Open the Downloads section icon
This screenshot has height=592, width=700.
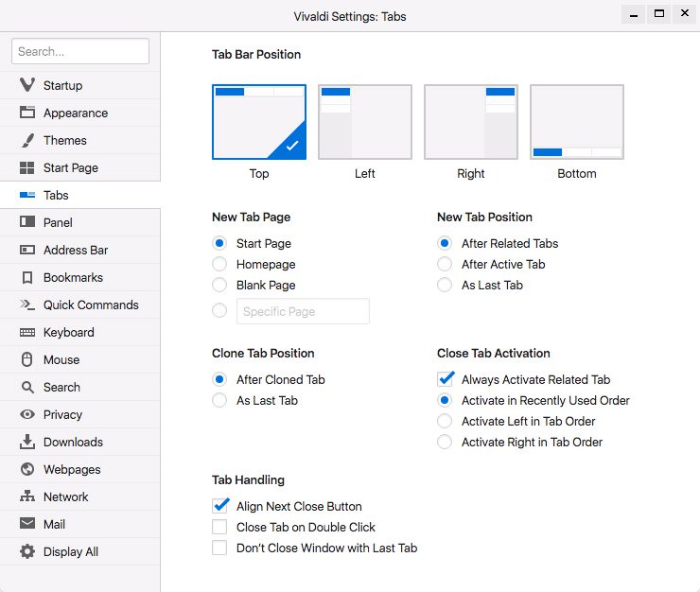coord(27,442)
